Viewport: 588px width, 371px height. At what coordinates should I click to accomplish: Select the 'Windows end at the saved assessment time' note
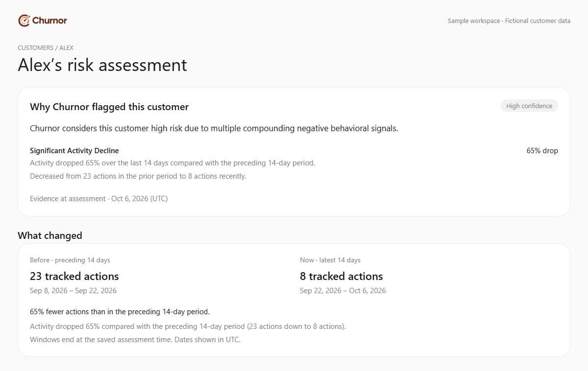(135, 339)
